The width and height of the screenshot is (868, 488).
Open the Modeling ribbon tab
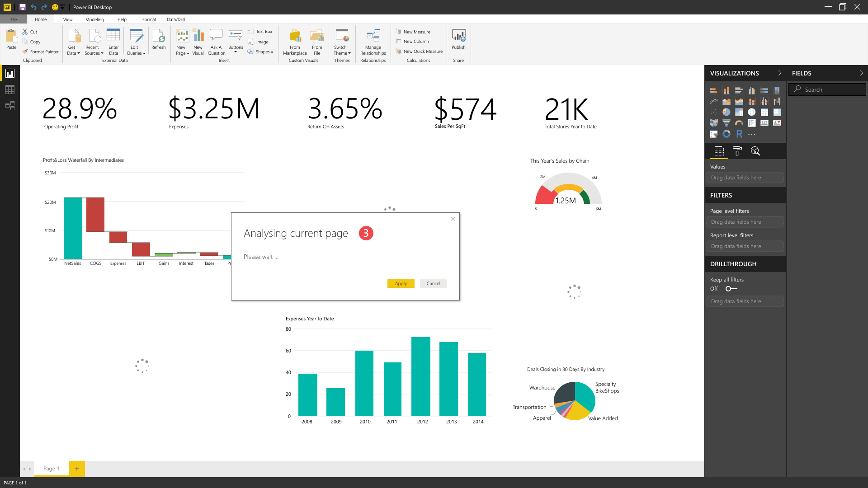(94, 19)
